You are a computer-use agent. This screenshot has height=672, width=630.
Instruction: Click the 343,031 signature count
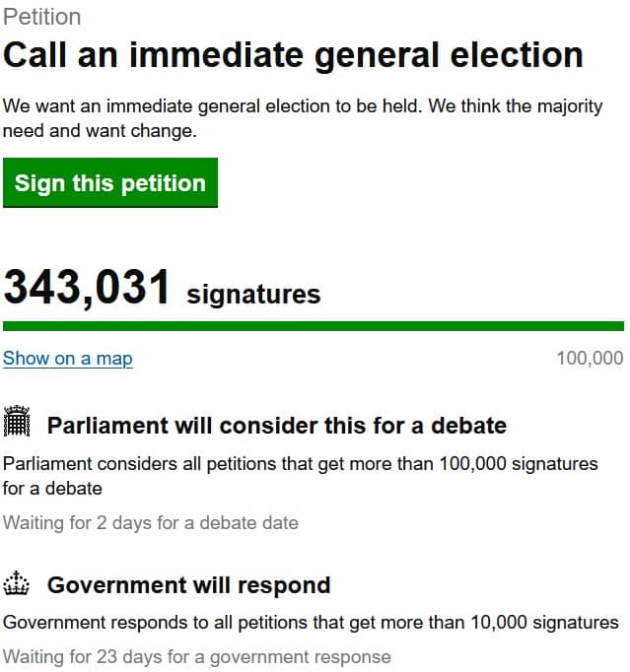[x=88, y=287]
